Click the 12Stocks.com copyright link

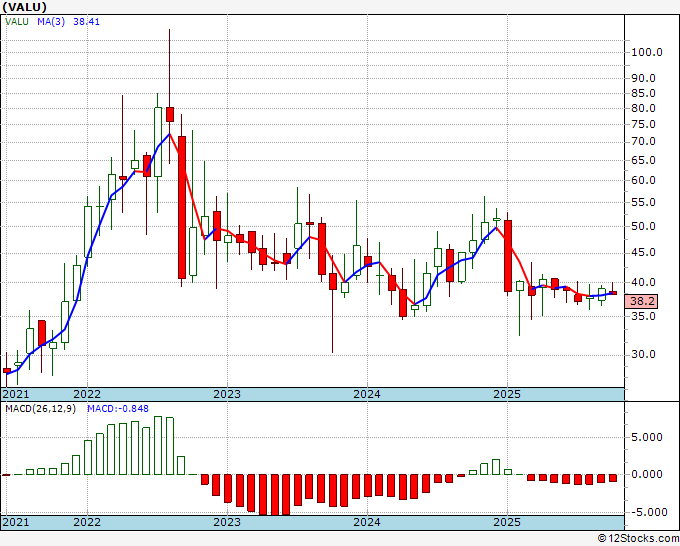[x=638, y=539]
